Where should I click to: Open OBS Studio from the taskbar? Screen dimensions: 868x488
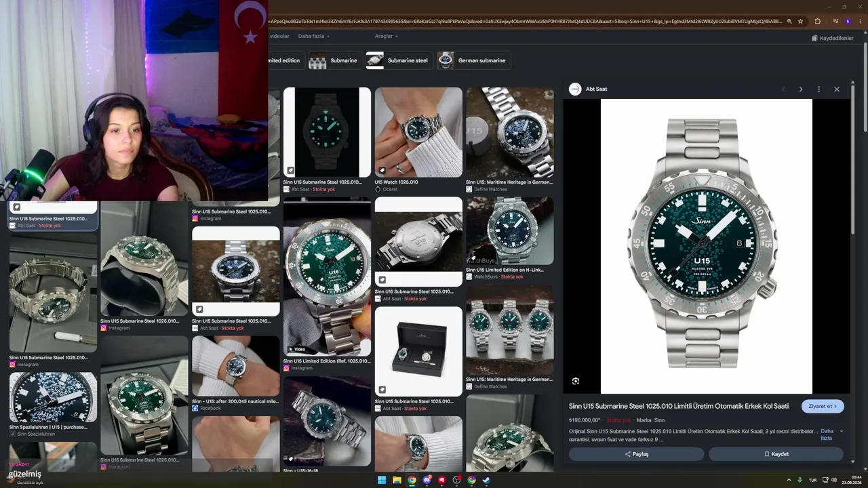point(456,480)
